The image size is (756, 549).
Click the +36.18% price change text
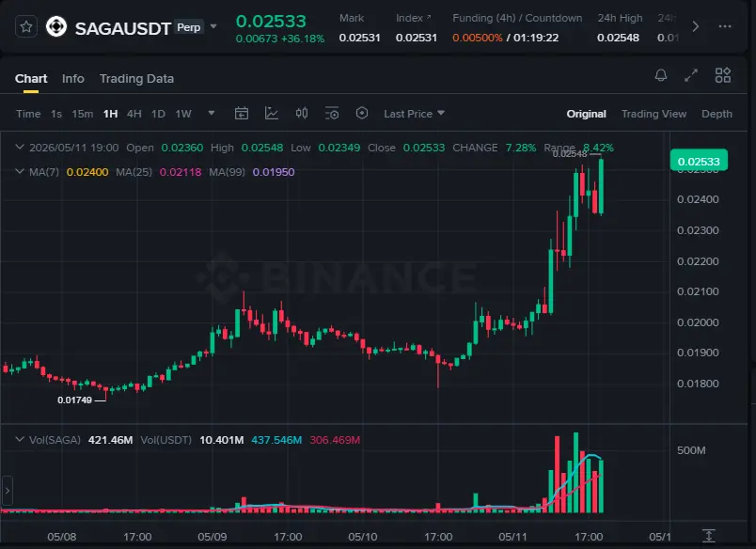pos(302,39)
